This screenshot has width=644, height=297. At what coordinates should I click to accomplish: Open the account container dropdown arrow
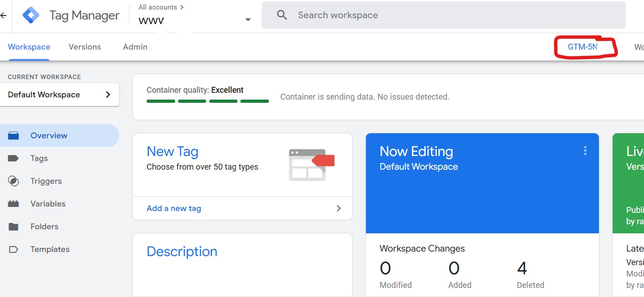tap(248, 20)
